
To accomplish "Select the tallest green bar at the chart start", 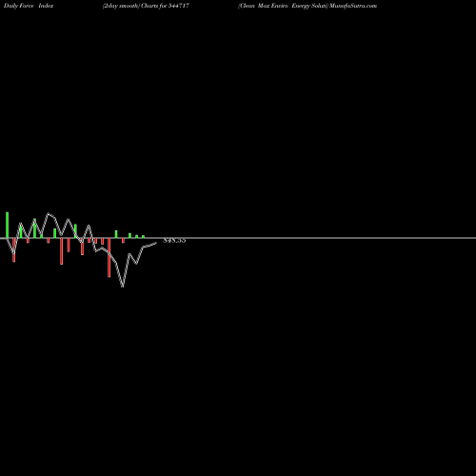I will 8,225.
